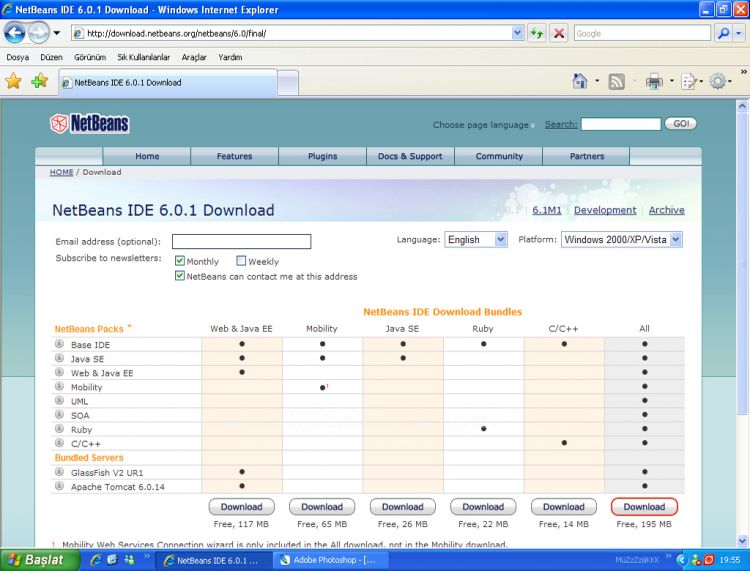
Task: Download the Web & Java EE bundle, 117 MB
Action: (x=242, y=506)
